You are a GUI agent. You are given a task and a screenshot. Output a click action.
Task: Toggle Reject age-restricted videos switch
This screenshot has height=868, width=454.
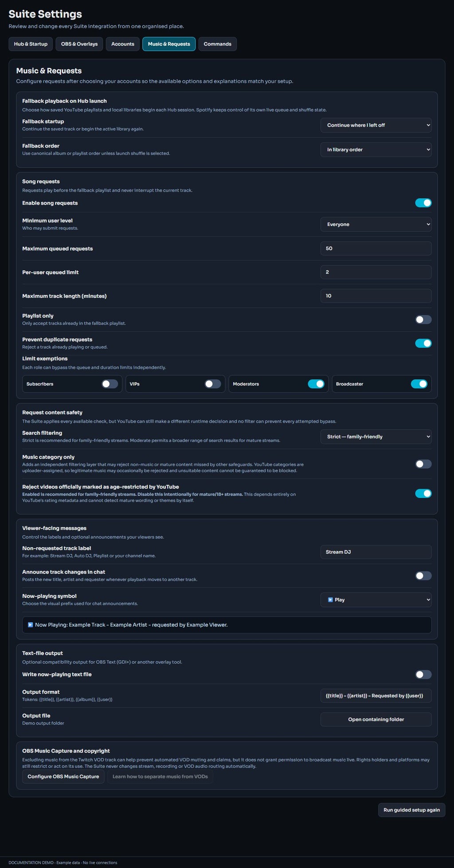[423, 493]
